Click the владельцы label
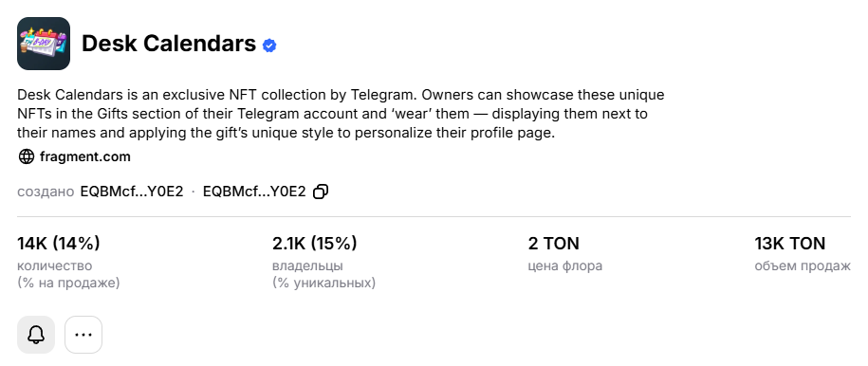Viewport: 868px width, 366px height. (307, 265)
